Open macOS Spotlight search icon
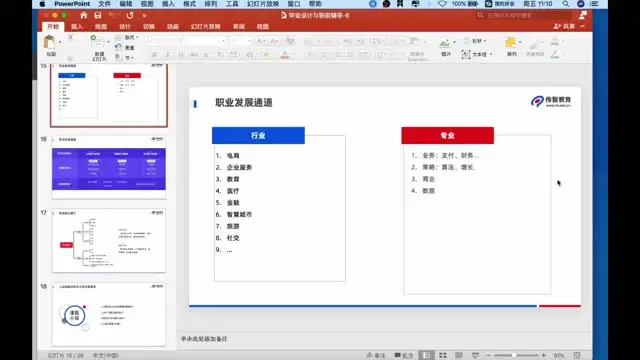This screenshot has height=360, width=640. point(566,4)
